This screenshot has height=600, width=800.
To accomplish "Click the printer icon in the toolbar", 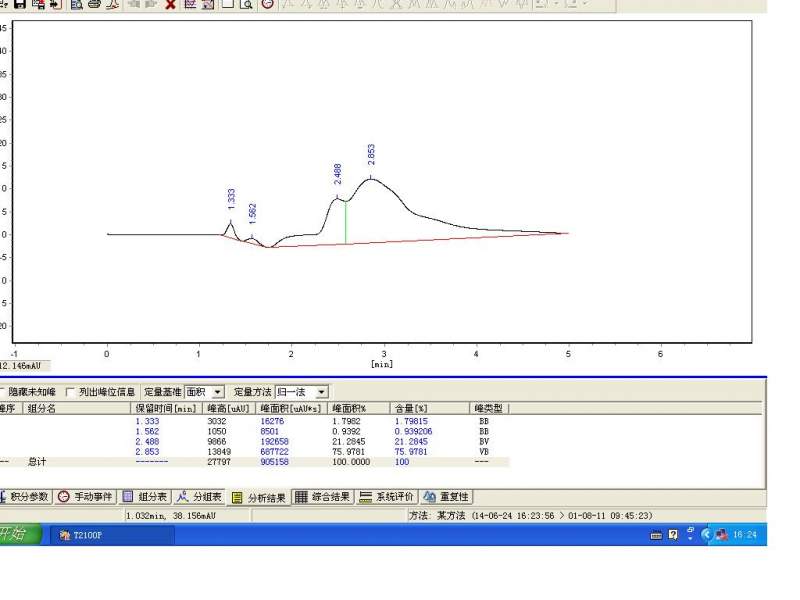I will tap(94, 4).
